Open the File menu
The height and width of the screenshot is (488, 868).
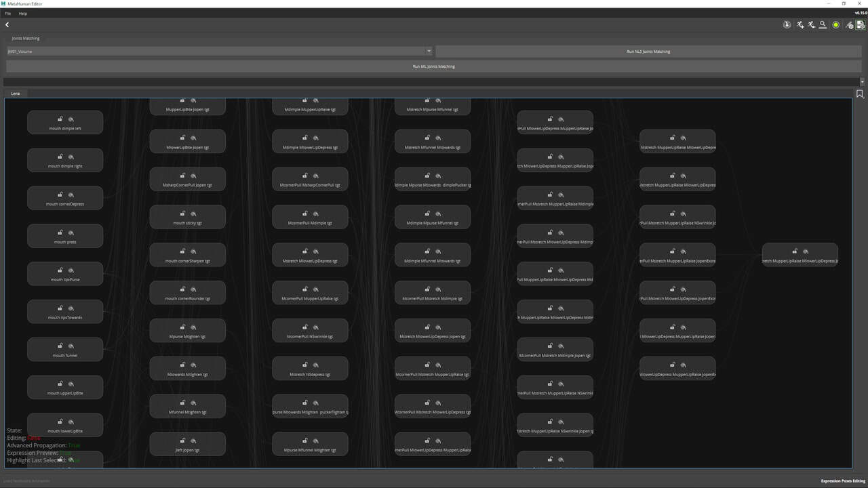8,14
